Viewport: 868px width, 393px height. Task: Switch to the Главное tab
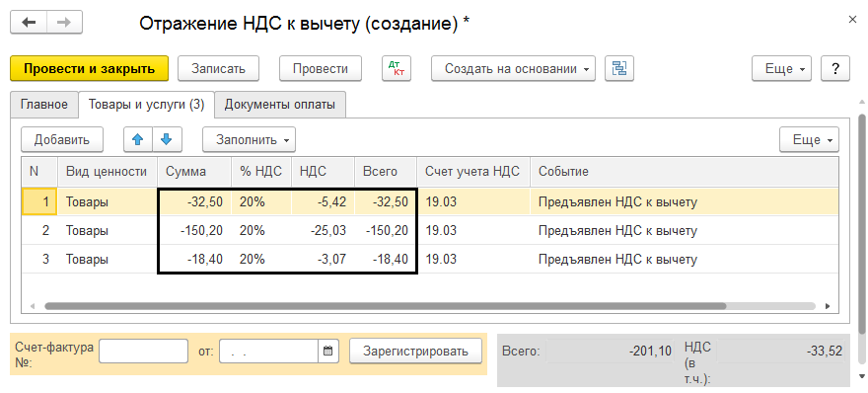point(44,105)
